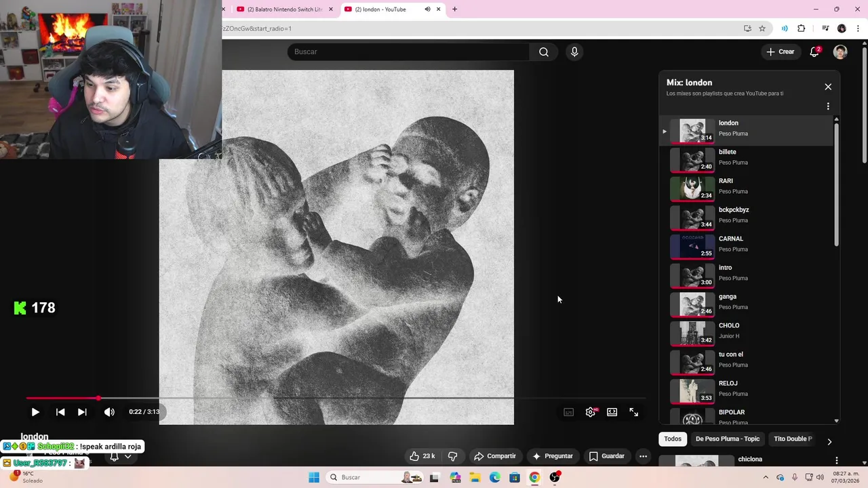
Task: Select RELOJ in the mix playlist
Action: coord(747,390)
